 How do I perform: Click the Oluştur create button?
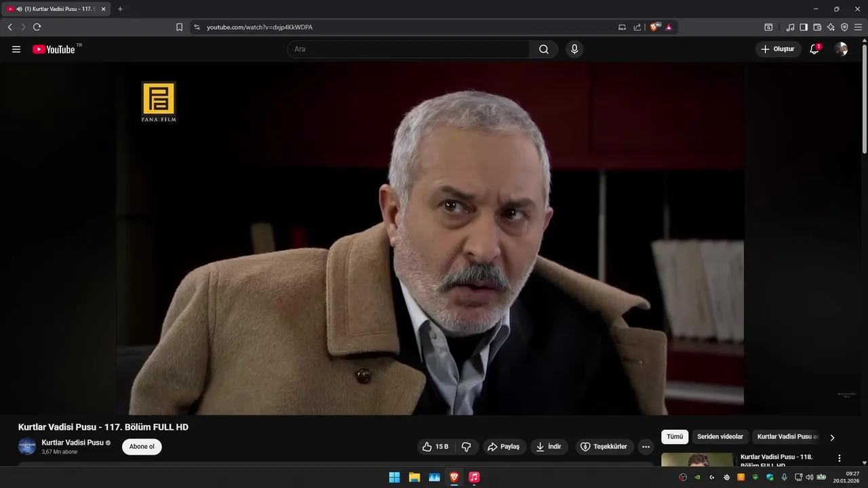point(778,49)
